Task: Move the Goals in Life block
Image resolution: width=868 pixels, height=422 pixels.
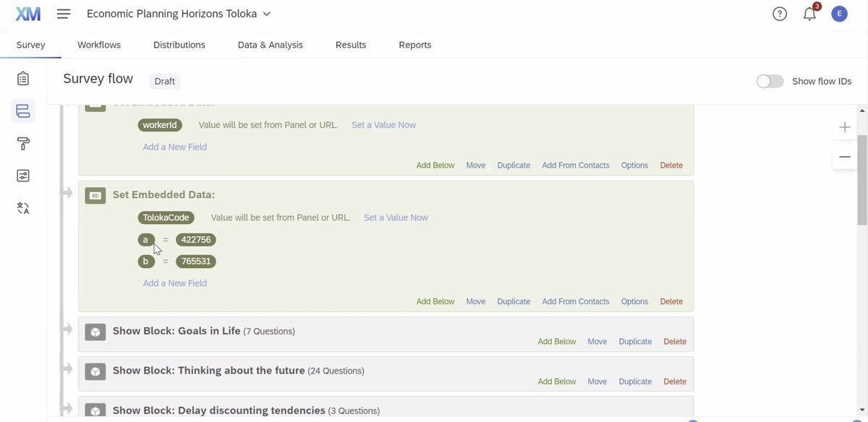Action: point(597,342)
